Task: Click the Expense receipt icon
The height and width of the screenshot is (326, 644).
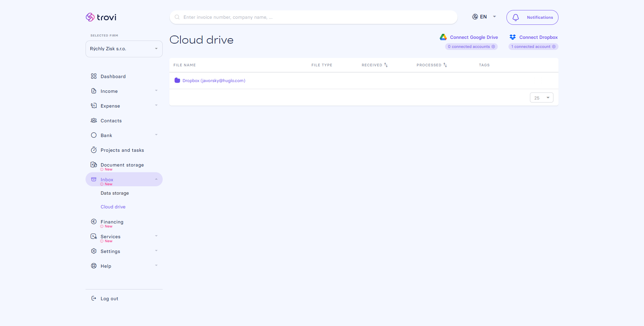Action: point(94,106)
